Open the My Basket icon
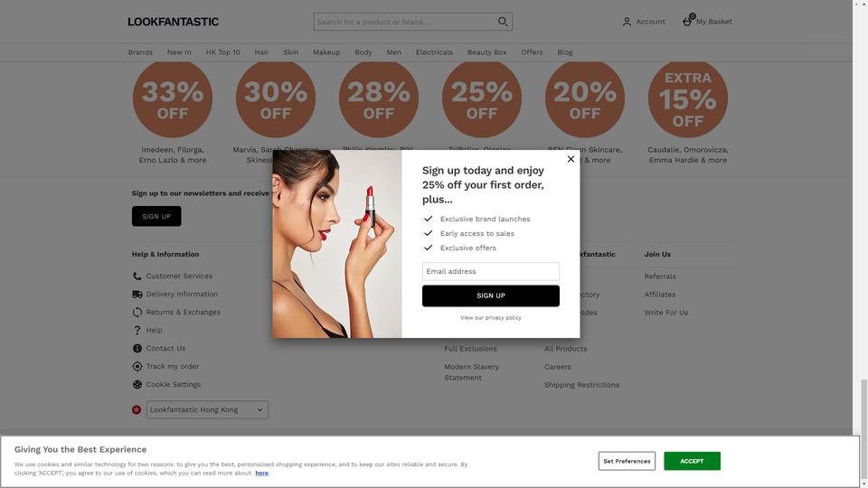868x488 pixels. tap(687, 21)
